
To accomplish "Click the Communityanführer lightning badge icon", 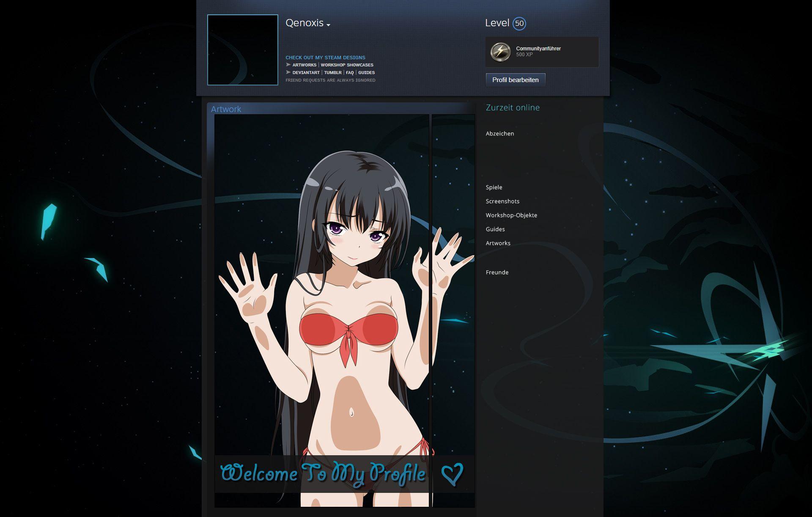I will coord(500,52).
